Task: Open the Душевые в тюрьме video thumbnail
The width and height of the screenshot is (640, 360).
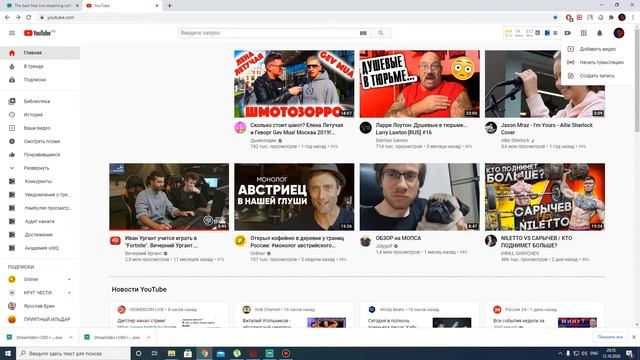Action: (x=420, y=84)
